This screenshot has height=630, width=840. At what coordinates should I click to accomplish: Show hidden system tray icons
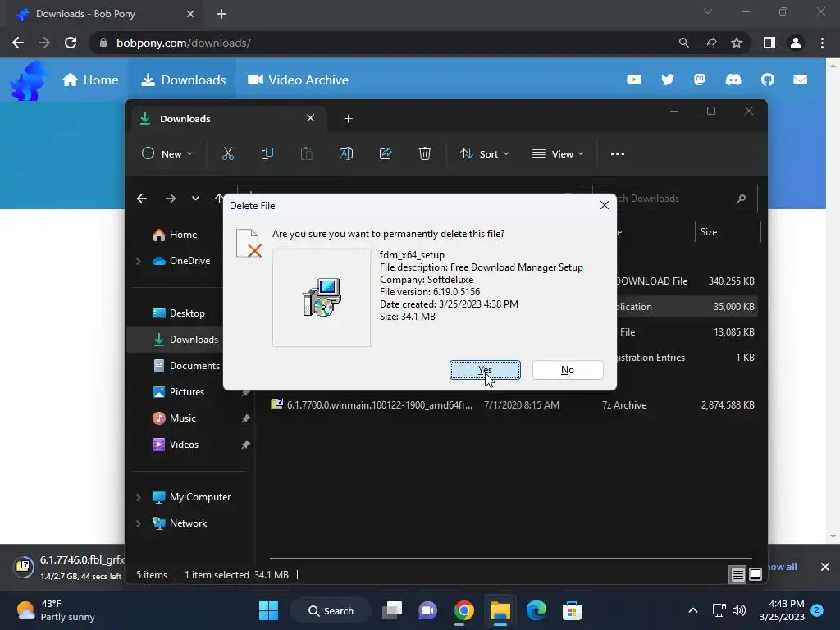[692, 610]
